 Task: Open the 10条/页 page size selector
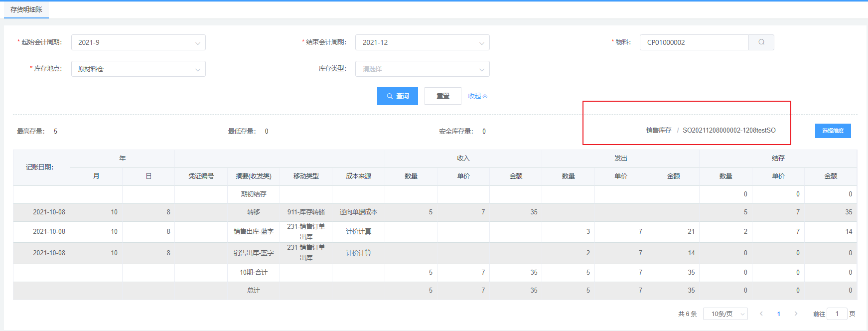click(725, 314)
